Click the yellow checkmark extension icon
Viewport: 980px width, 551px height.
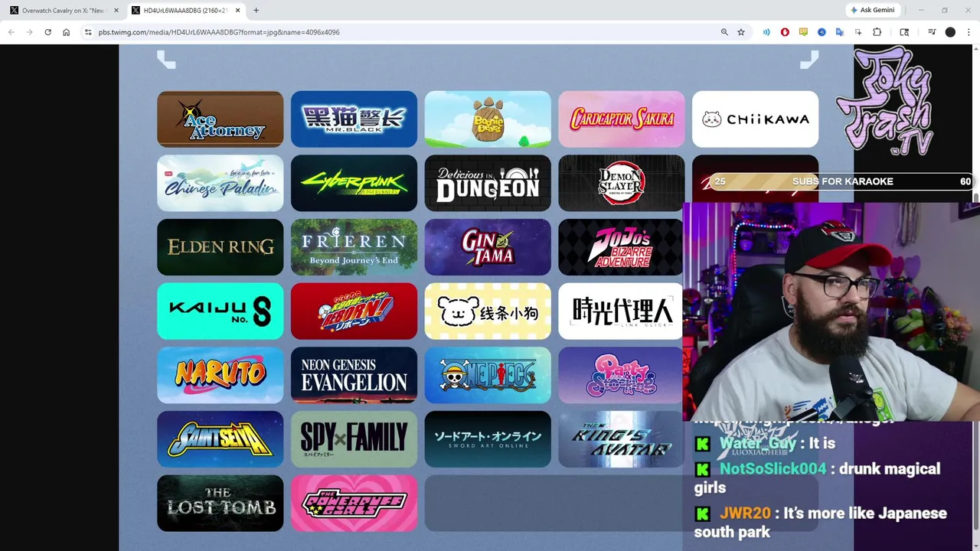[x=803, y=32]
